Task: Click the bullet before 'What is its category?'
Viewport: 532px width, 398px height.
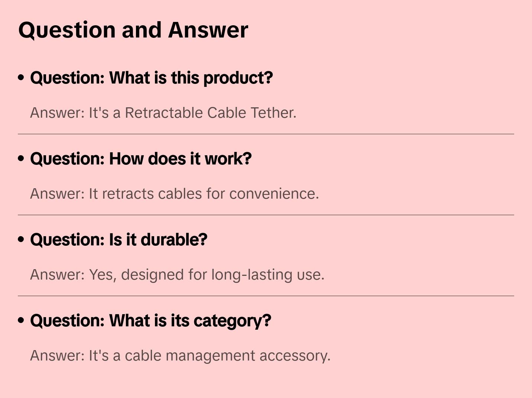Action: (x=21, y=320)
